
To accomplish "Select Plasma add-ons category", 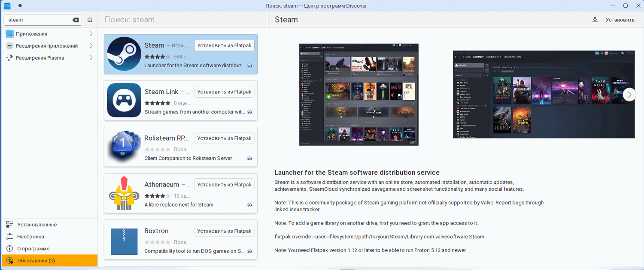I will (x=50, y=57).
